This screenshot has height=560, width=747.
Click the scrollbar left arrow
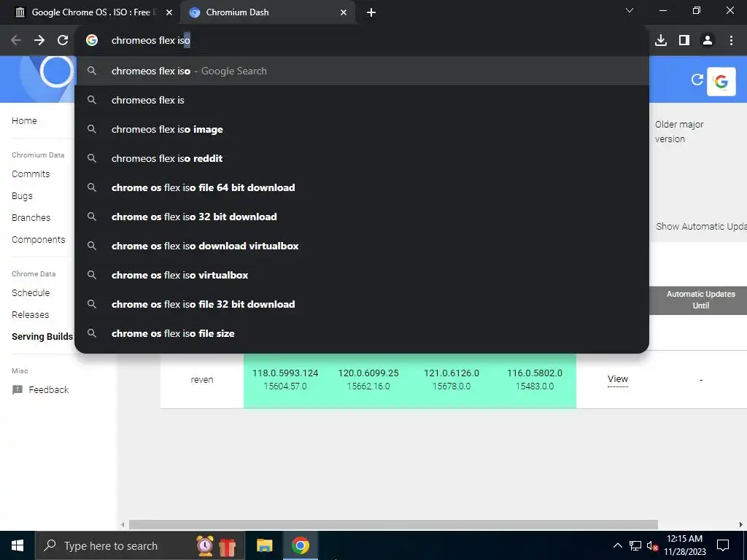pos(123,525)
